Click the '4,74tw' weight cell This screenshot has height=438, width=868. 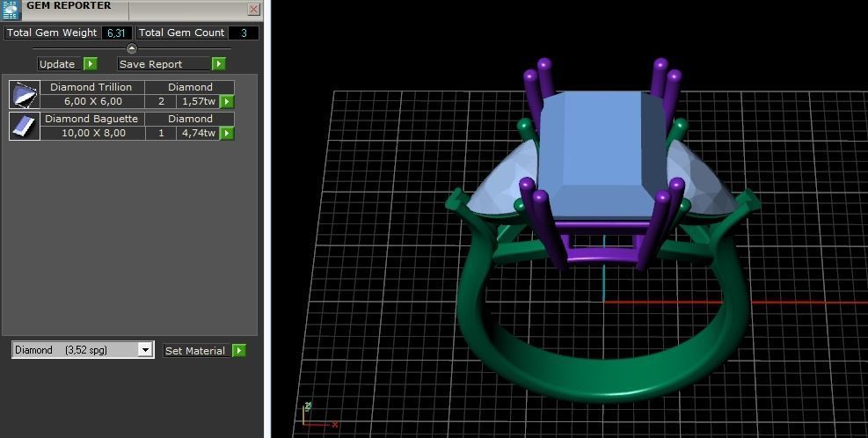tap(198, 133)
